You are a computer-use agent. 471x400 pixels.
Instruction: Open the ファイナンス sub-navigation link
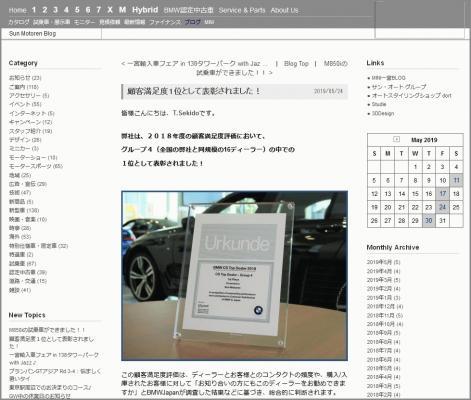[x=165, y=22]
